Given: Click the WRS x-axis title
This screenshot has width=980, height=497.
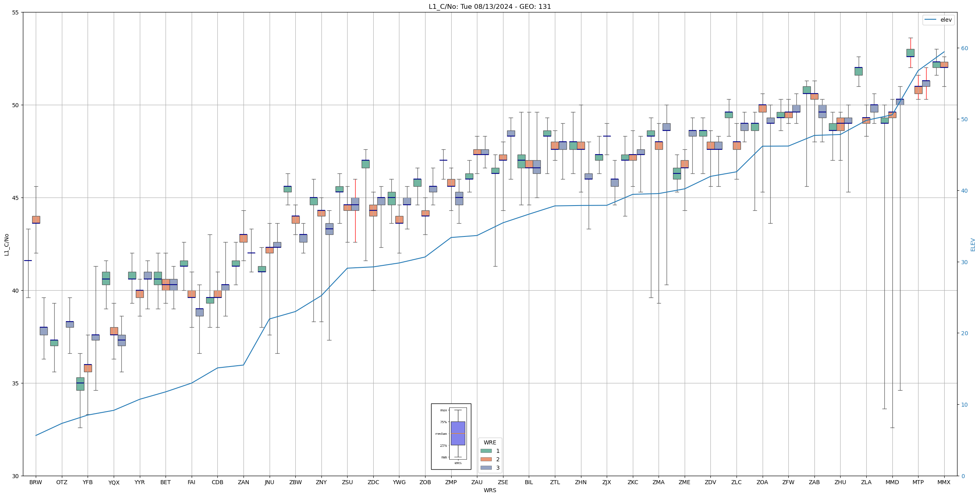Looking at the screenshot, I should [x=490, y=491].
